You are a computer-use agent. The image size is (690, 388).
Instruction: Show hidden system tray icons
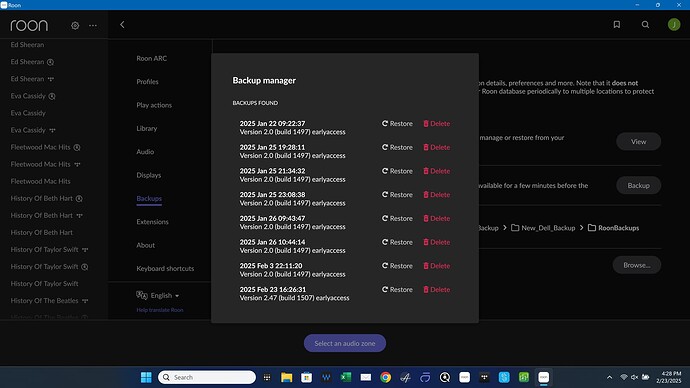tap(609, 377)
